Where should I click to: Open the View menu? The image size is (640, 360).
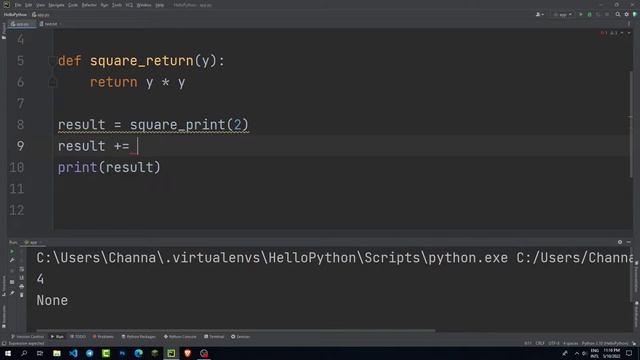click(40, 5)
